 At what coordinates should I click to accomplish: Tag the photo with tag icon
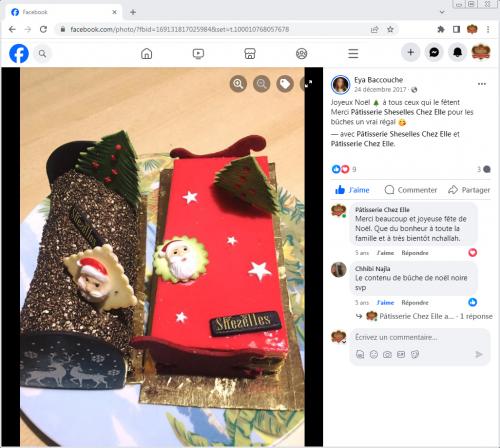tap(285, 84)
